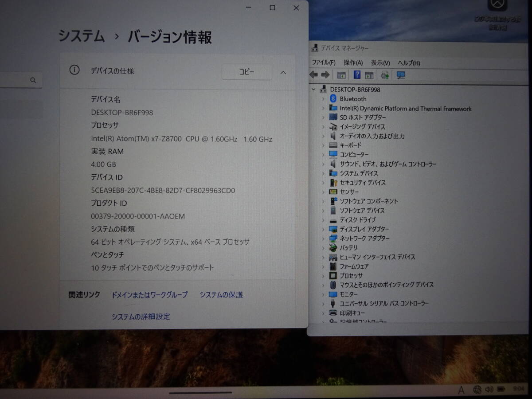This screenshot has height=399, width=532.
Task: Click the 印刷キュー printer icon
Action: [333, 313]
